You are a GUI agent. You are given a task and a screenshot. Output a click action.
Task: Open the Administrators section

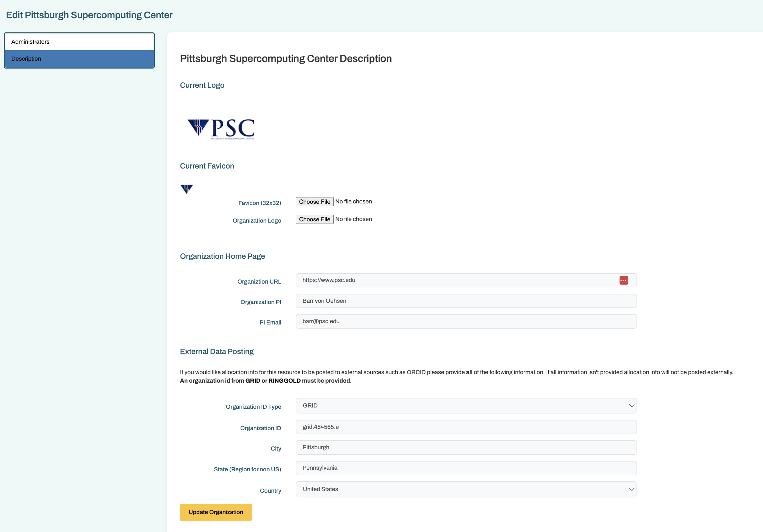click(79, 42)
